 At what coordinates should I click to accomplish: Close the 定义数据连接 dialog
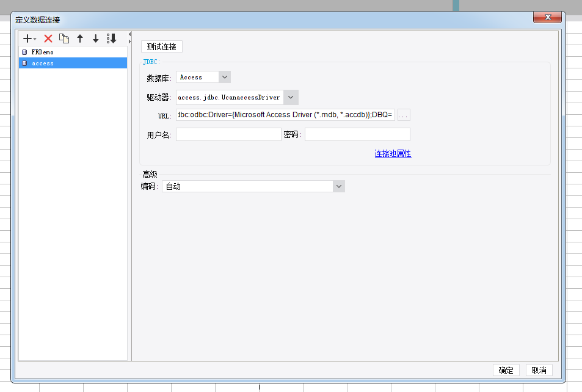[x=547, y=17]
